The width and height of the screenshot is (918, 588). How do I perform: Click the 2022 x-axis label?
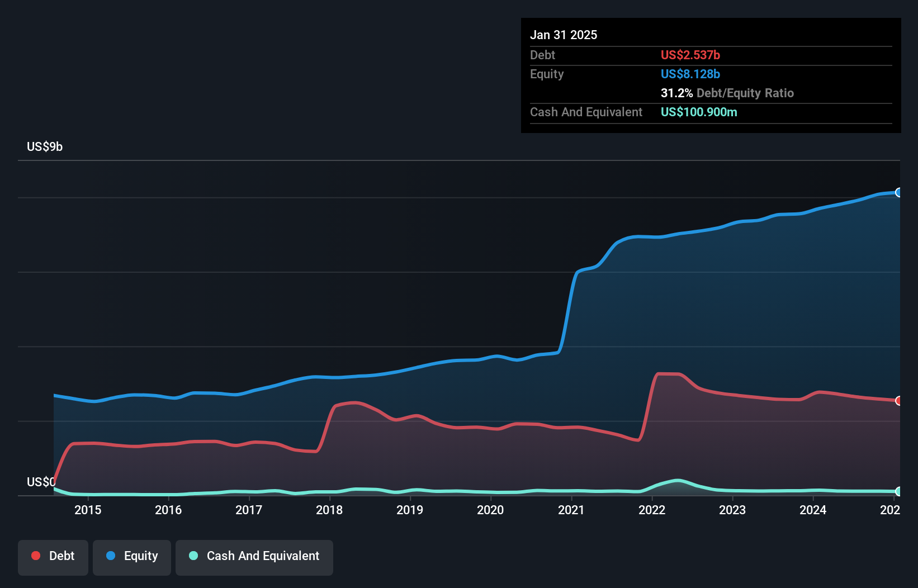[x=652, y=510]
